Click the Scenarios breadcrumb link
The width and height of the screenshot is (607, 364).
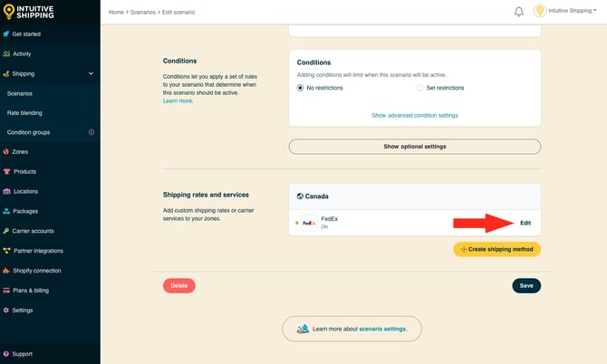[x=144, y=12]
